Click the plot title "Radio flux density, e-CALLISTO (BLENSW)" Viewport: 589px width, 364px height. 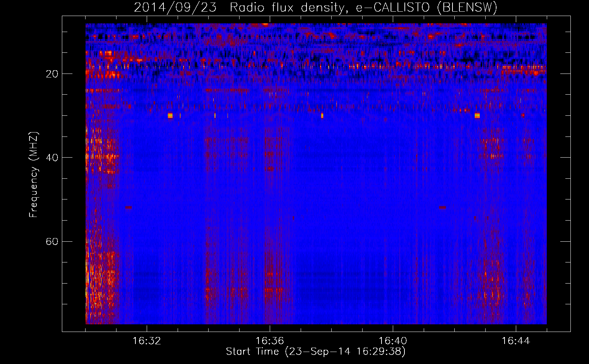(x=363, y=8)
